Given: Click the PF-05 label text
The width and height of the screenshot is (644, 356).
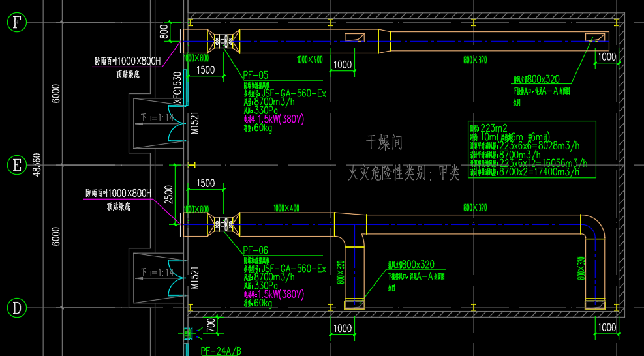Looking at the screenshot, I should pos(255,75).
